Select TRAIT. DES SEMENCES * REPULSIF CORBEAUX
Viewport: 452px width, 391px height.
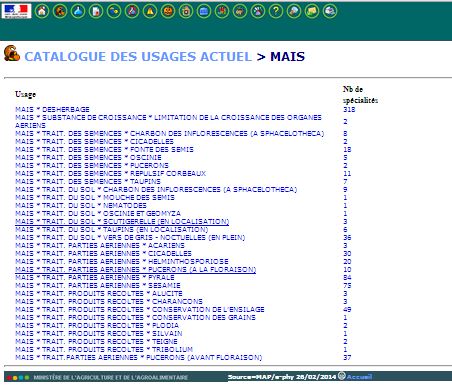[111, 173]
